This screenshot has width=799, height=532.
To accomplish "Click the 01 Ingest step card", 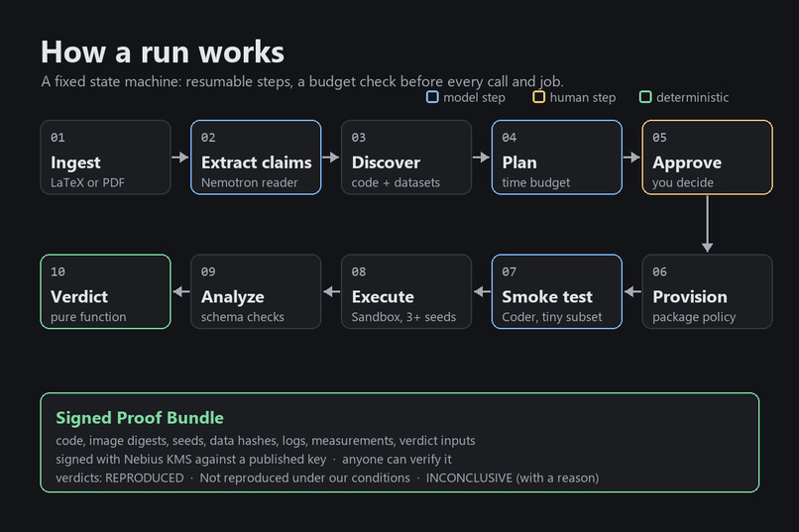I will 105,158.
